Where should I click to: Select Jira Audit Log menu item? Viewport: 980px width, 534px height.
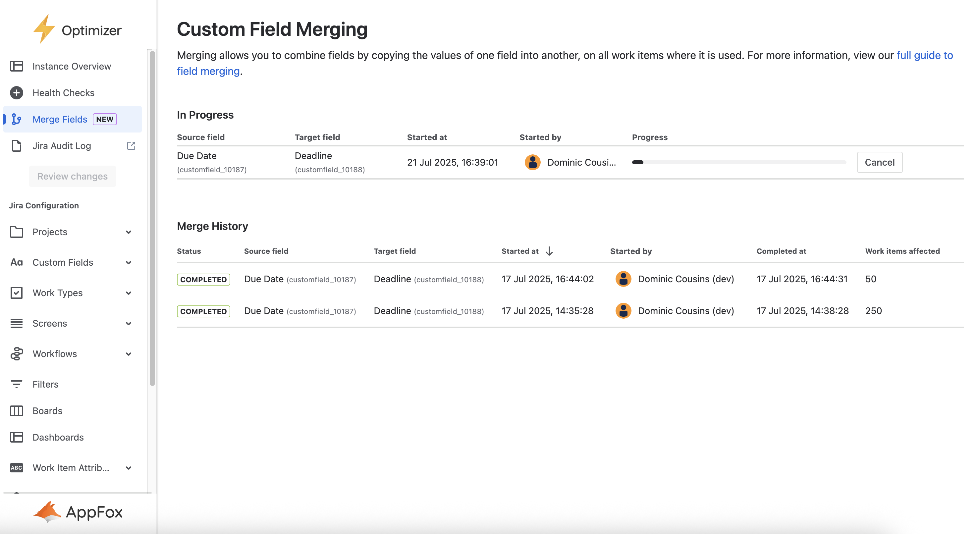[62, 146]
